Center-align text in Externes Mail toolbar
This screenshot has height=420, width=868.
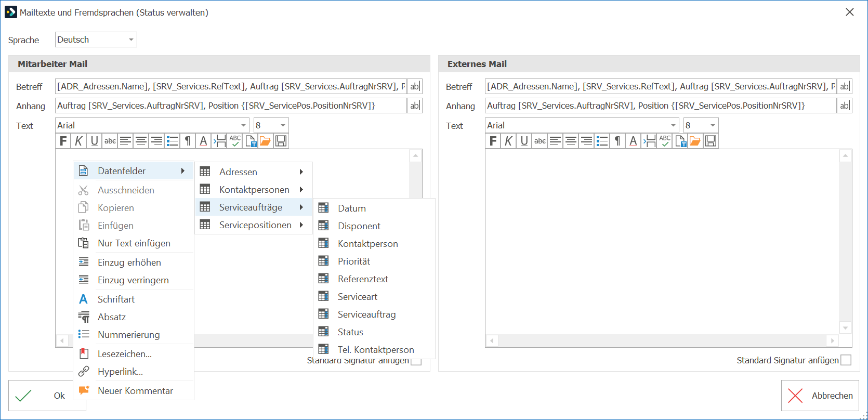tap(571, 141)
